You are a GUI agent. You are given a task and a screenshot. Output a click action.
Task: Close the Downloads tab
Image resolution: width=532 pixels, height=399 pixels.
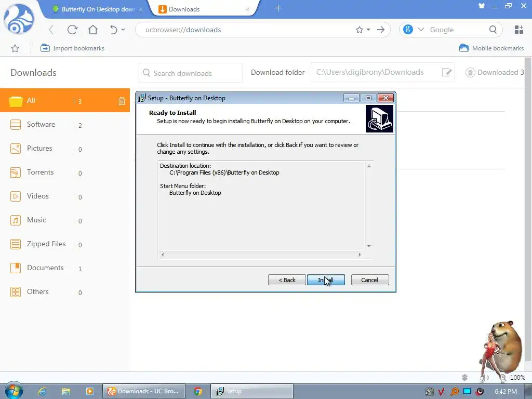pos(248,9)
